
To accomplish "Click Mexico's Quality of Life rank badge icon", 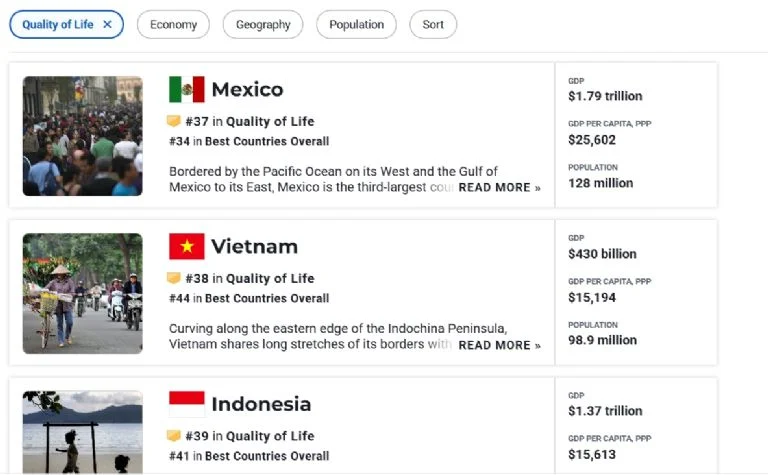I will pos(174,122).
